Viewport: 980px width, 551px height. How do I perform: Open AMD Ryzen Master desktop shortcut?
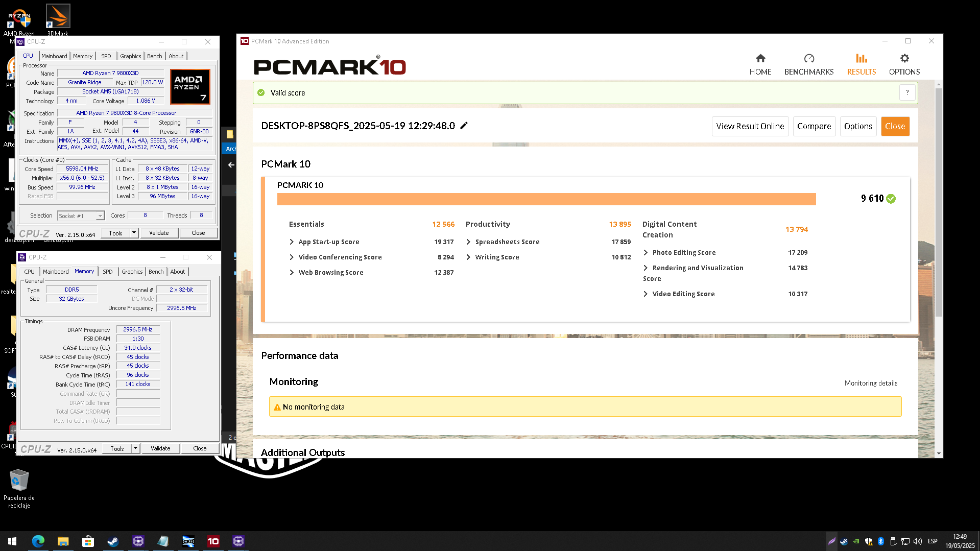(19, 20)
